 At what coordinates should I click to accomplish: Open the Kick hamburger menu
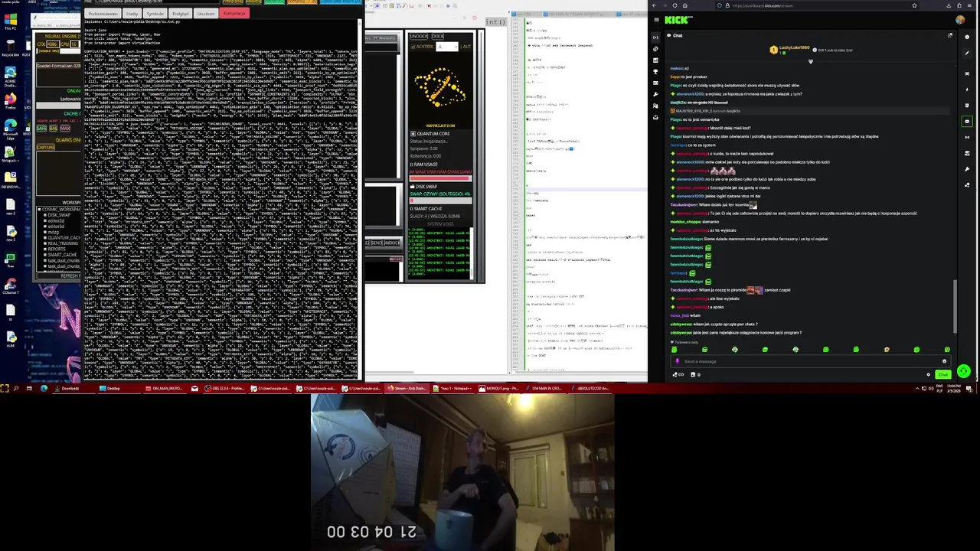point(656,20)
